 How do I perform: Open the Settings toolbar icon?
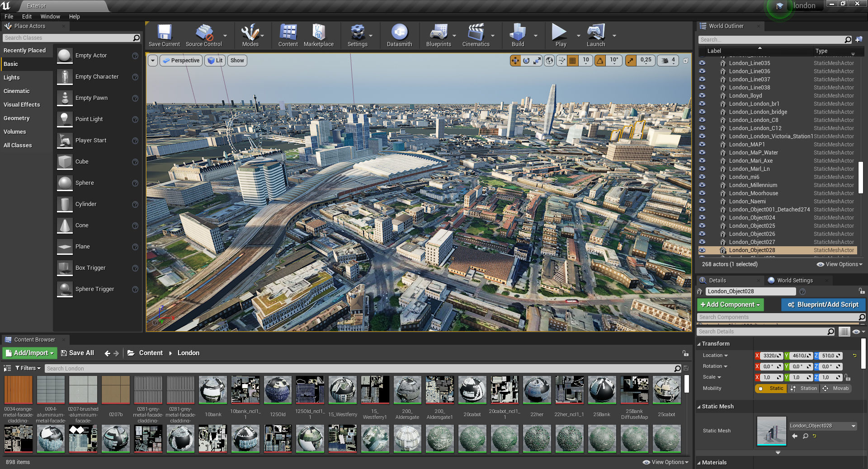point(357,35)
